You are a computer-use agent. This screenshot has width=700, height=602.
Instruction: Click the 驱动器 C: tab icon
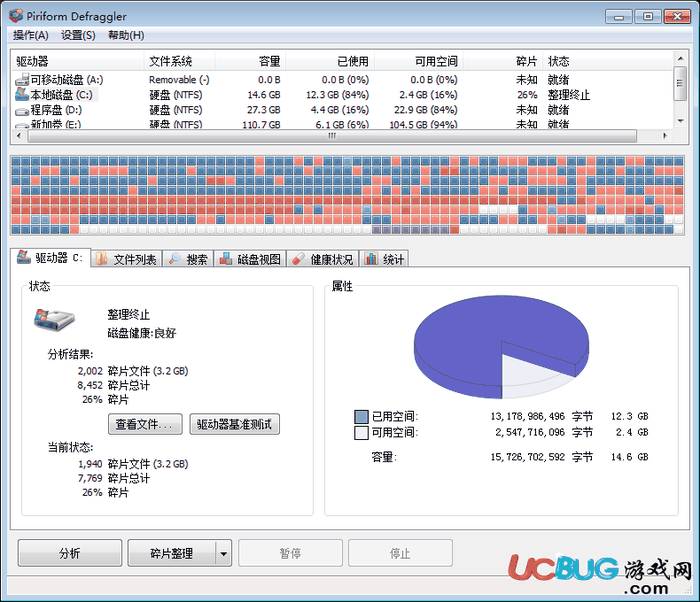click(24, 257)
